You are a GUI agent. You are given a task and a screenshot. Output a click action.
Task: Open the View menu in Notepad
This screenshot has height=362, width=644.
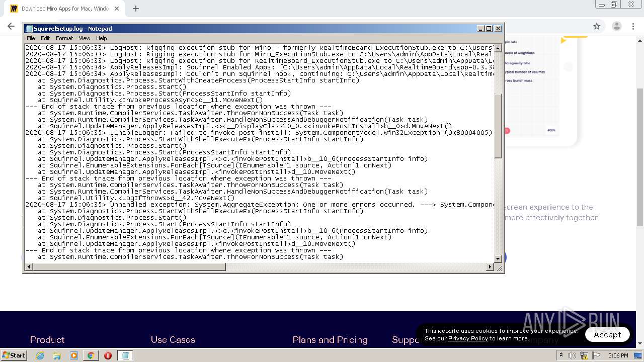[x=85, y=38]
